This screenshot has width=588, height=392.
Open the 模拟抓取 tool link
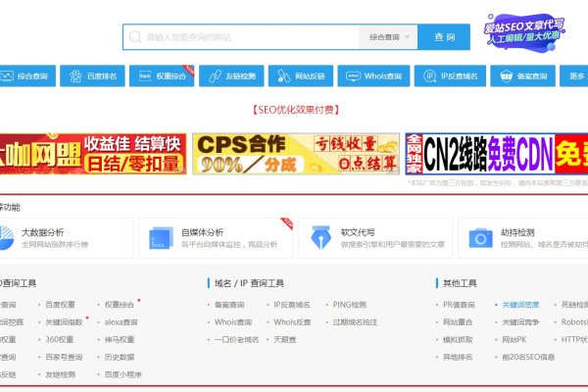pos(458,339)
